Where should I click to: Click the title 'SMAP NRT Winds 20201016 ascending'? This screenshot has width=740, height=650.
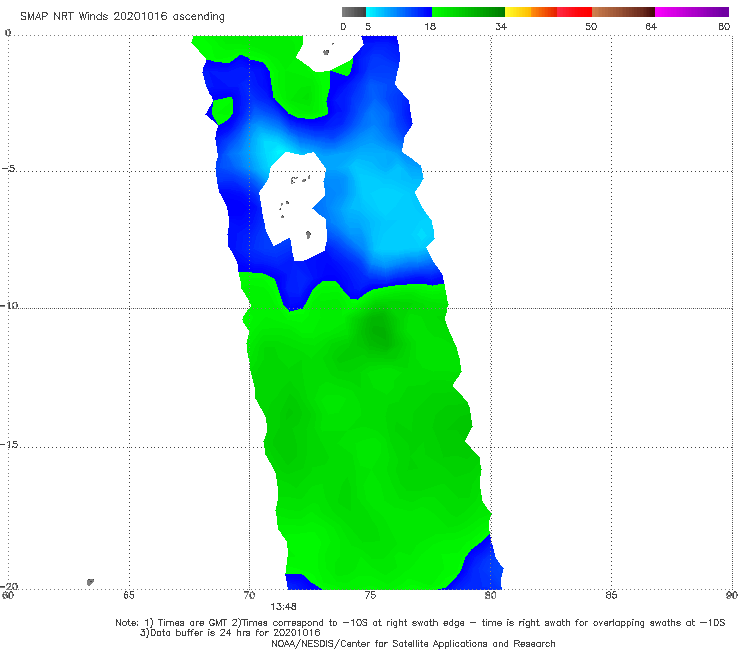122,17
